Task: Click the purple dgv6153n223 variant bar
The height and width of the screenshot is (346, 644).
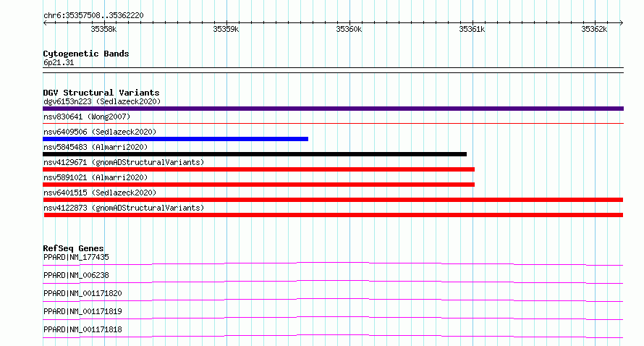Action: (333, 109)
